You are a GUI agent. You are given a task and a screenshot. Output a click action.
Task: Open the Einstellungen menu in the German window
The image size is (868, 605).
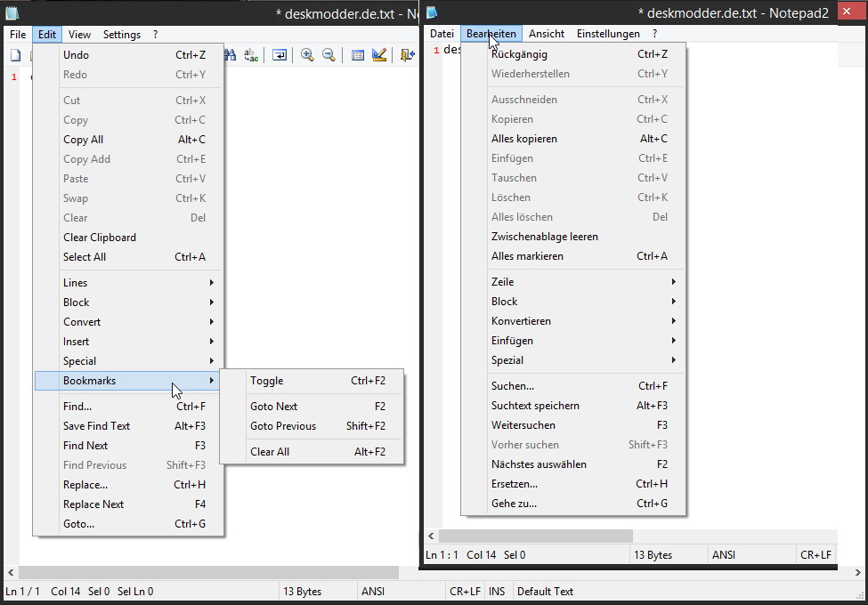tap(608, 34)
